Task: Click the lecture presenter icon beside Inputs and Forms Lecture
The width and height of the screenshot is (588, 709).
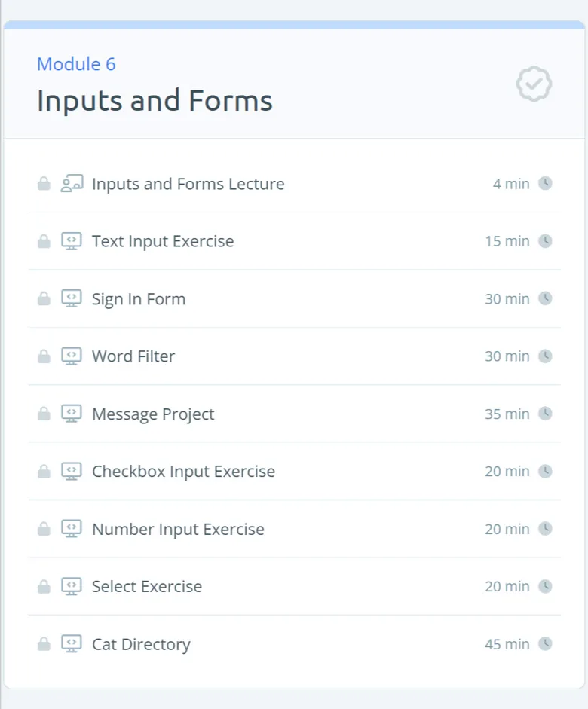Action: click(x=72, y=184)
